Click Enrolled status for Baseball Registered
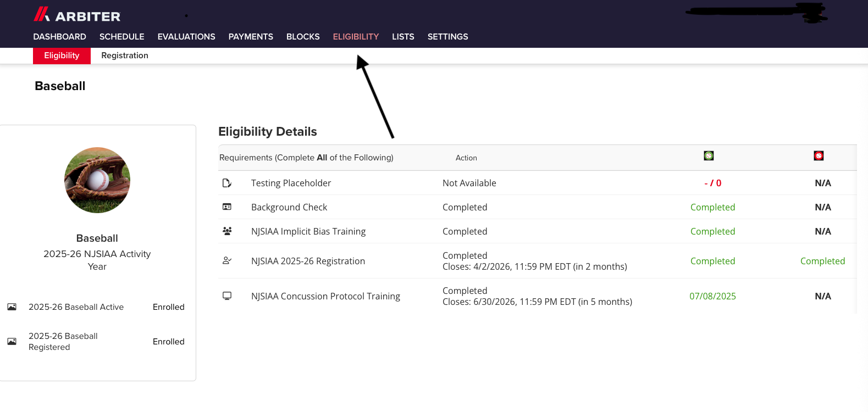Viewport: 868px width, 412px height. (168, 342)
